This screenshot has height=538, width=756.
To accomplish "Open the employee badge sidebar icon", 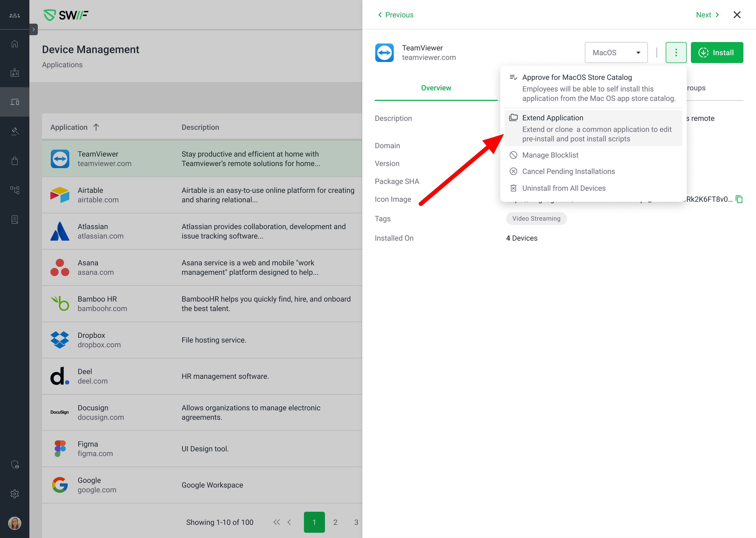I will pyautogui.click(x=14, y=73).
